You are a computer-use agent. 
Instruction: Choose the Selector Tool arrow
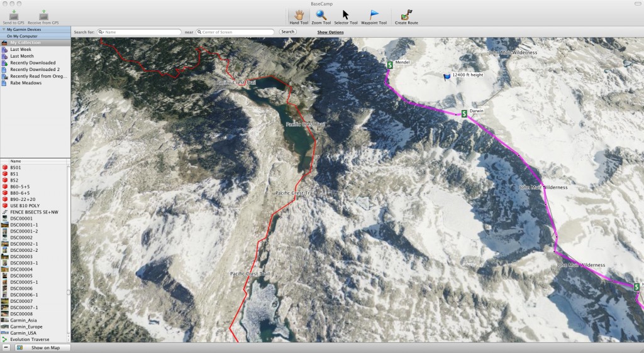tap(345, 14)
